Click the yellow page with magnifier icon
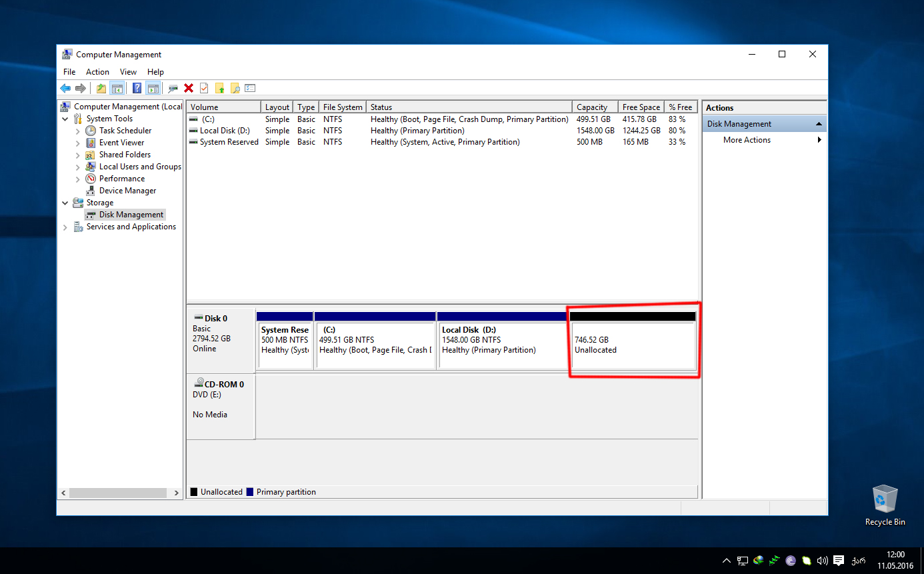This screenshot has height=574, width=924. [x=235, y=88]
